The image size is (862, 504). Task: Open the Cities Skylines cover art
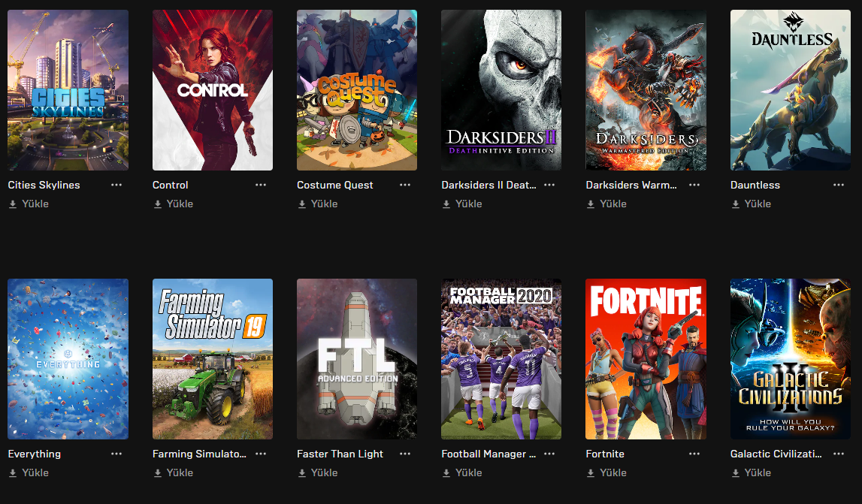68,90
